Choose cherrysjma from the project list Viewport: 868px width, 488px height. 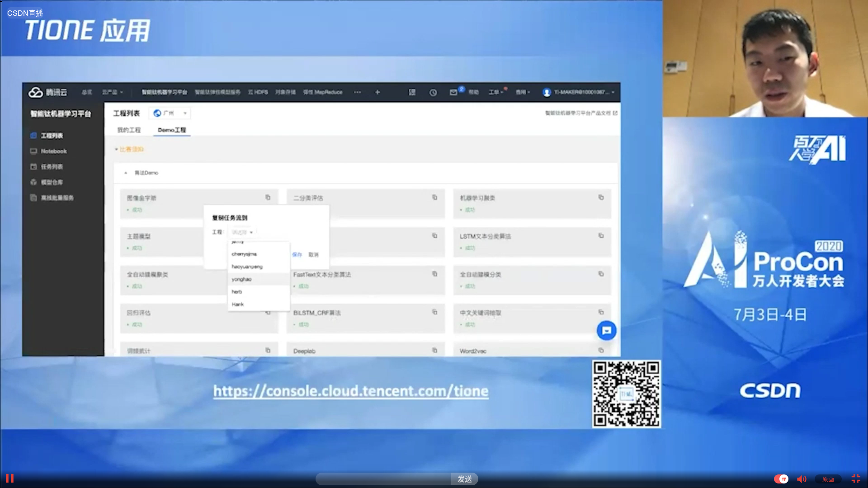pos(259,254)
